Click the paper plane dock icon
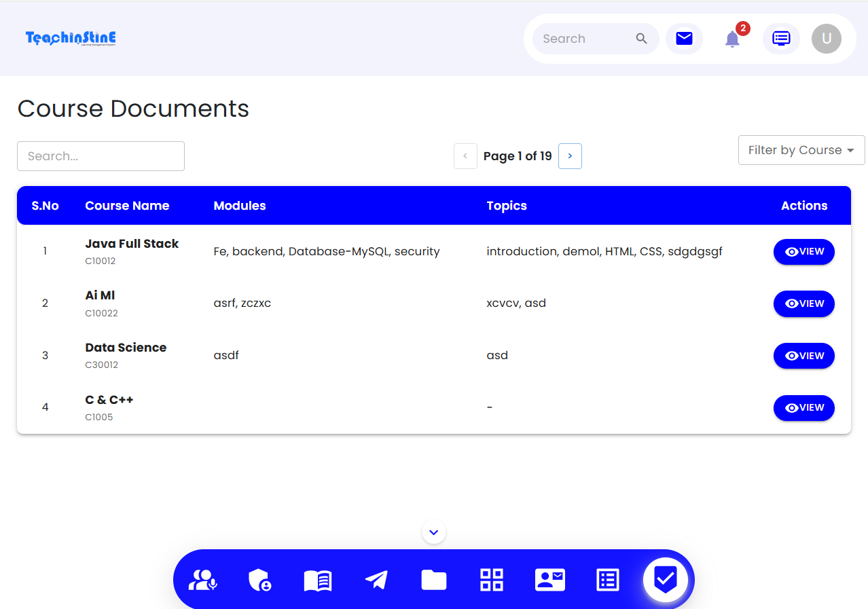 376,580
